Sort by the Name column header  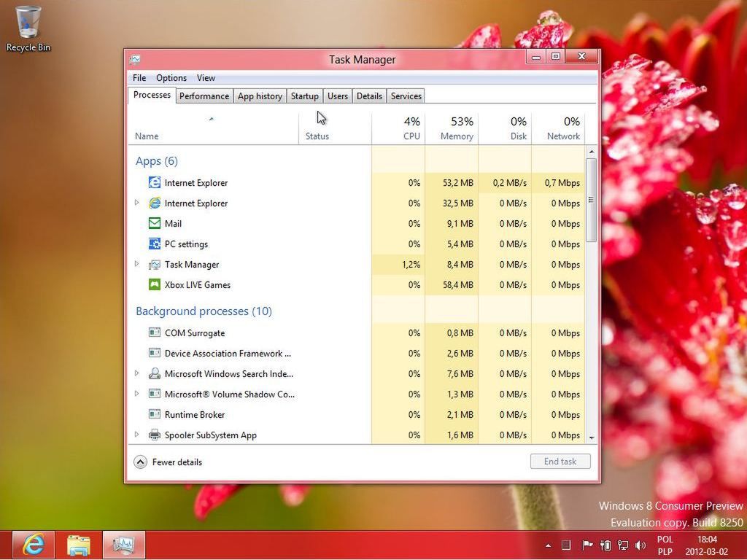tap(214, 128)
